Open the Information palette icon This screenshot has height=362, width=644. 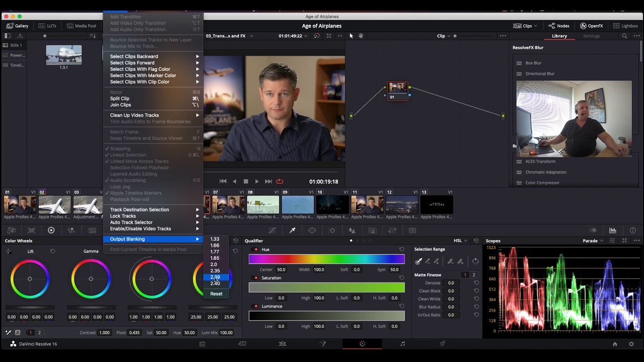[x=633, y=230]
